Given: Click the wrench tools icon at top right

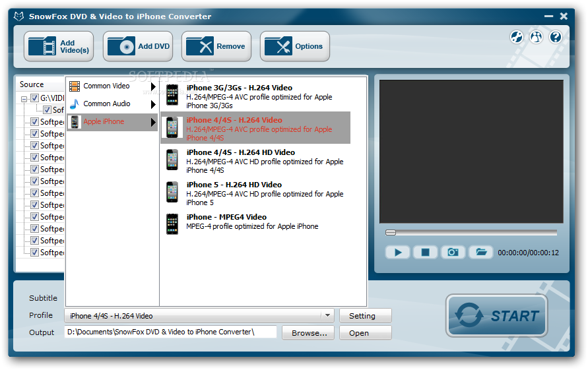Looking at the screenshot, I should [x=516, y=37].
